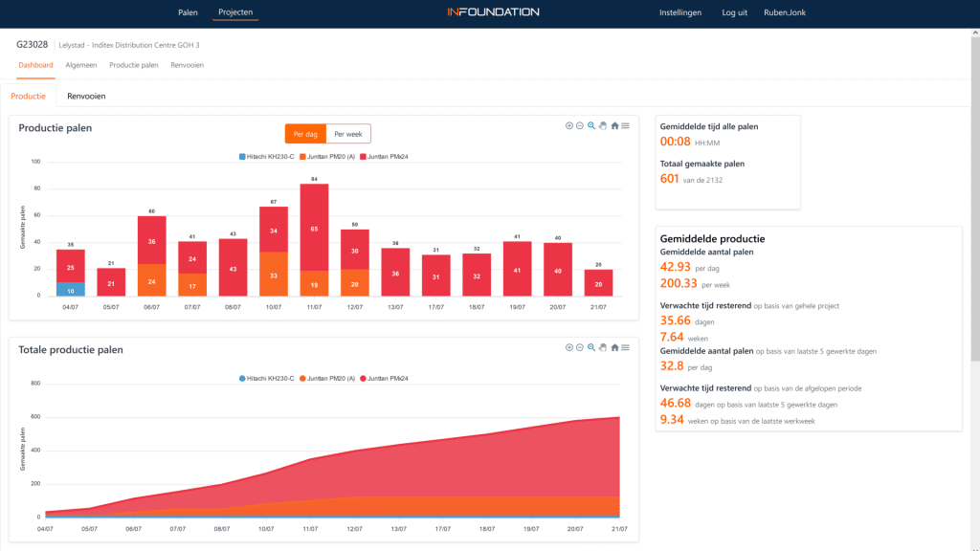Screen dimensions: 980x551
Task: Reset Totale productie palen chart with home icon
Action: pos(614,347)
